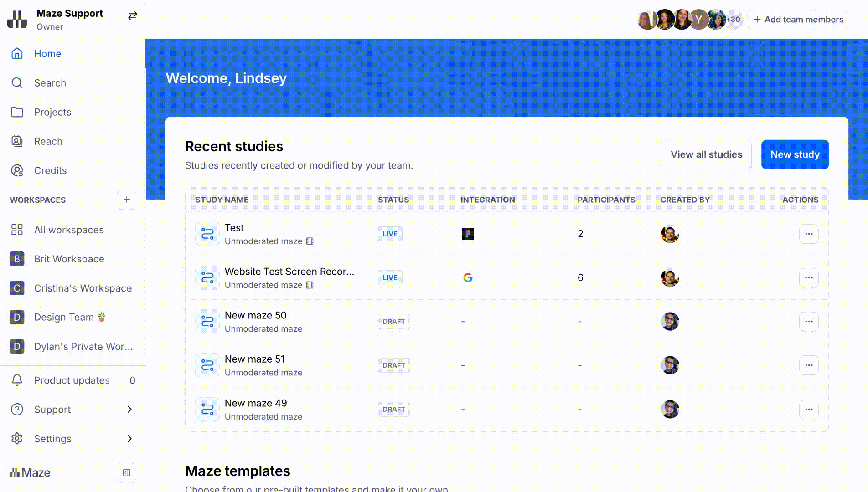Open the Credits page

(50, 170)
